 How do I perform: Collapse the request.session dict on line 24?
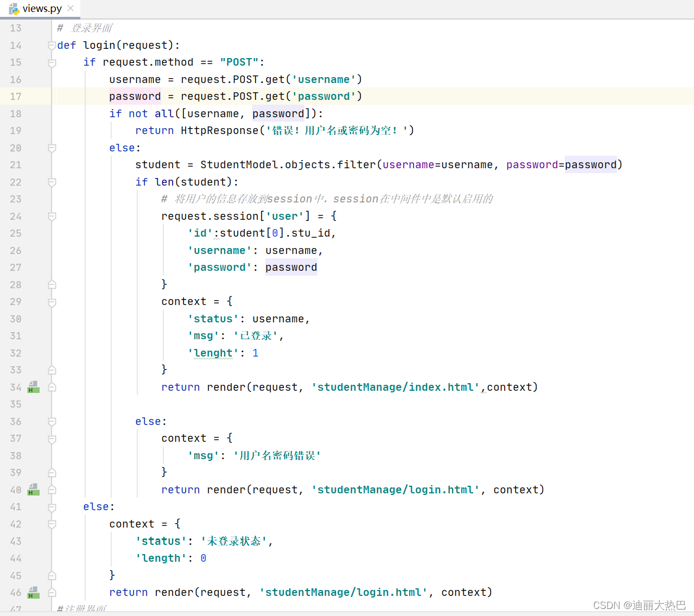[52, 216]
